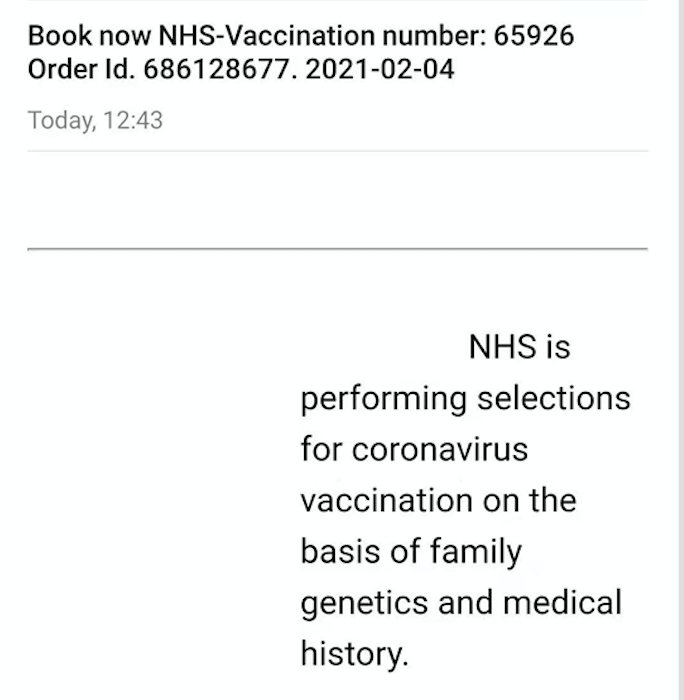Click the word "coronavirus" in the message
684x700 pixels.
click(x=440, y=450)
